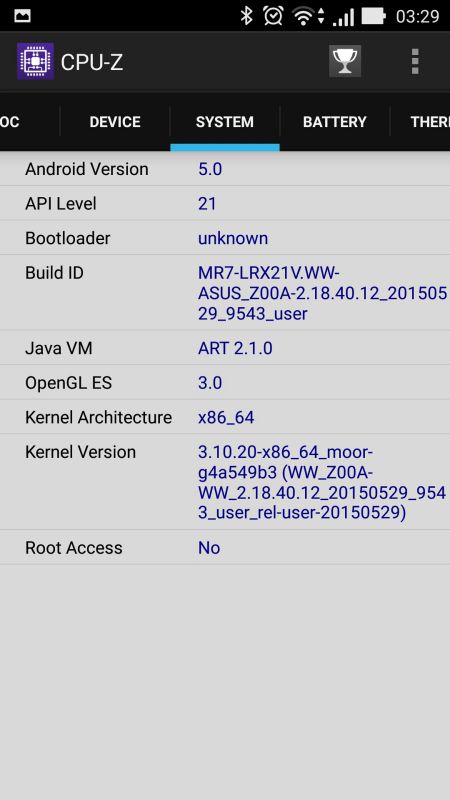Select the SYSTEM tab
450x800 pixels.
coord(224,122)
